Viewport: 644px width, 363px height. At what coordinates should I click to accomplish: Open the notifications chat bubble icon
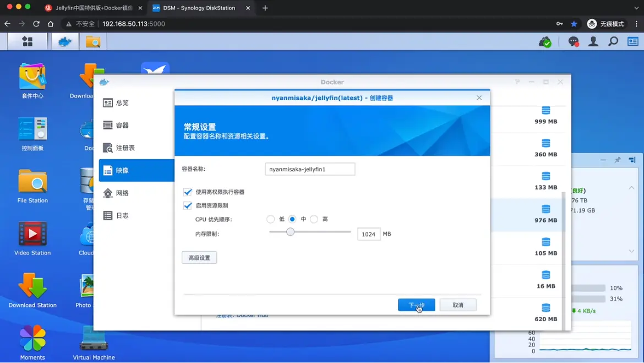[574, 42]
